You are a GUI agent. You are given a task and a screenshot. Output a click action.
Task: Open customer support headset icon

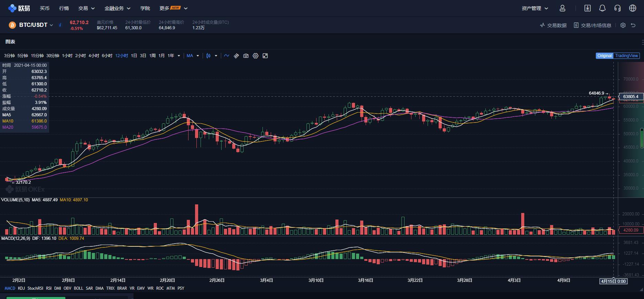[x=618, y=8]
